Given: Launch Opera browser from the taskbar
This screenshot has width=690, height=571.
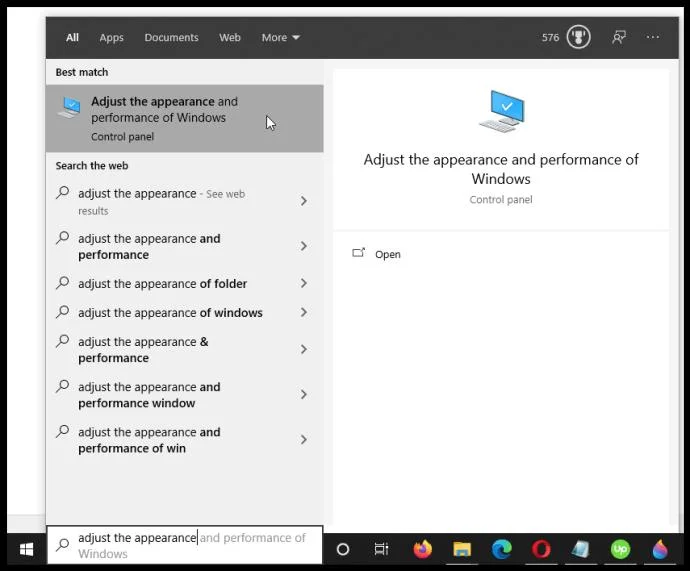Looking at the screenshot, I should [541, 549].
